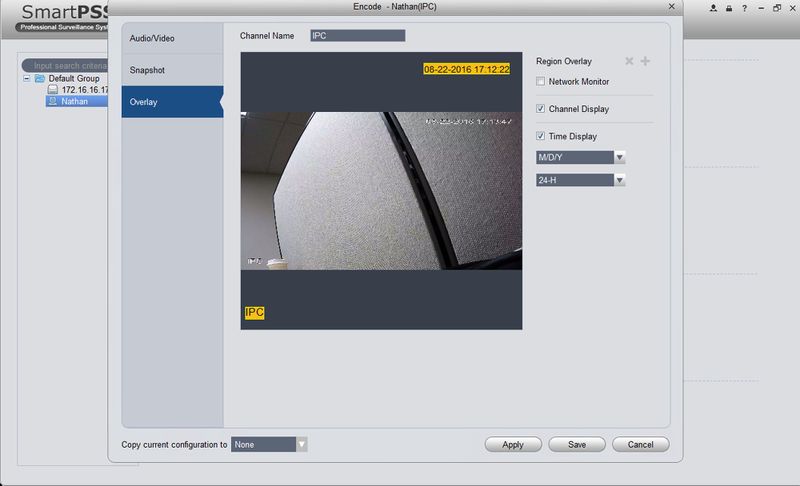This screenshot has width=800, height=486.
Task: Minimize the SmartPSS main window
Action: [761, 8]
